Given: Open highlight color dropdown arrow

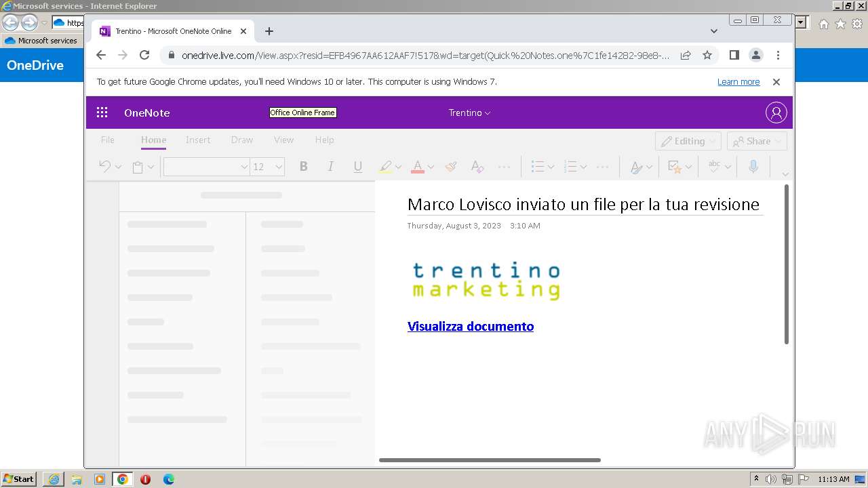Looking at the screenshot, I should coord(398,167).
